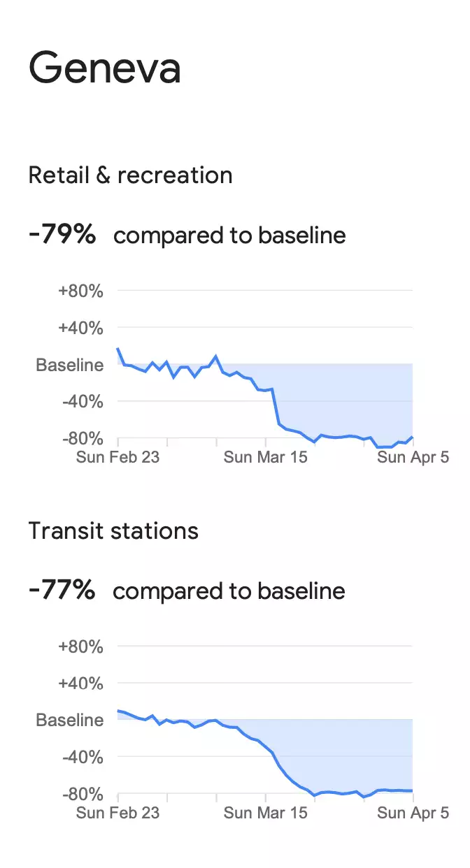This screenshot has height=868, width=470.
Task: Select the Retail & recreation heading
Action: pyautogui.click(x=130, y=175)
